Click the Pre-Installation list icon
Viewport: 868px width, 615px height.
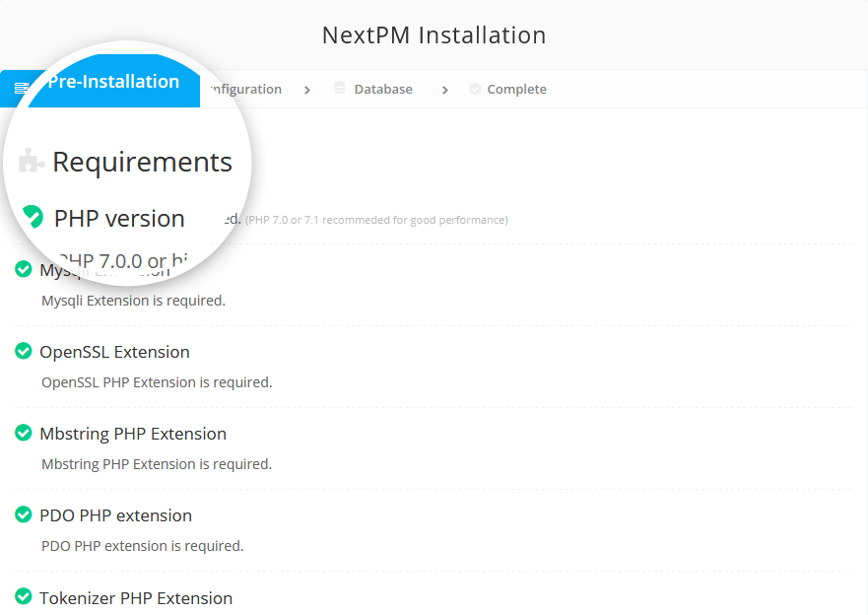point(22,88)
